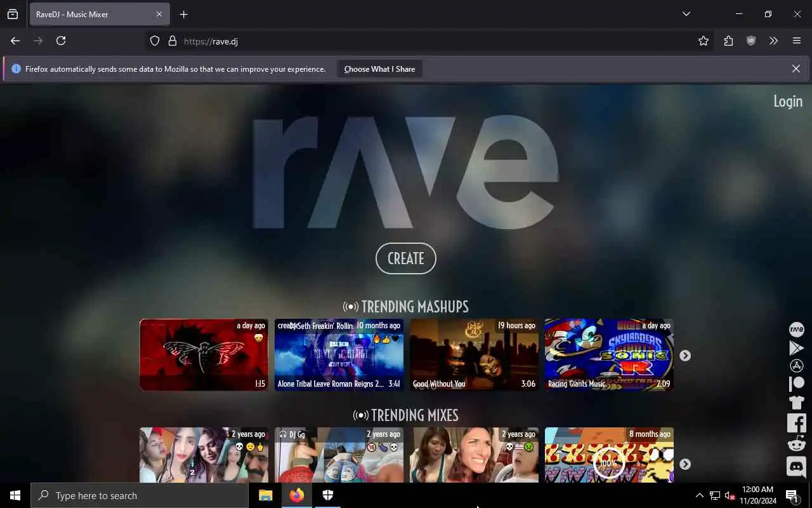Open the network status tray icon
Screen dimensions: 812x508
click(715, 495)
